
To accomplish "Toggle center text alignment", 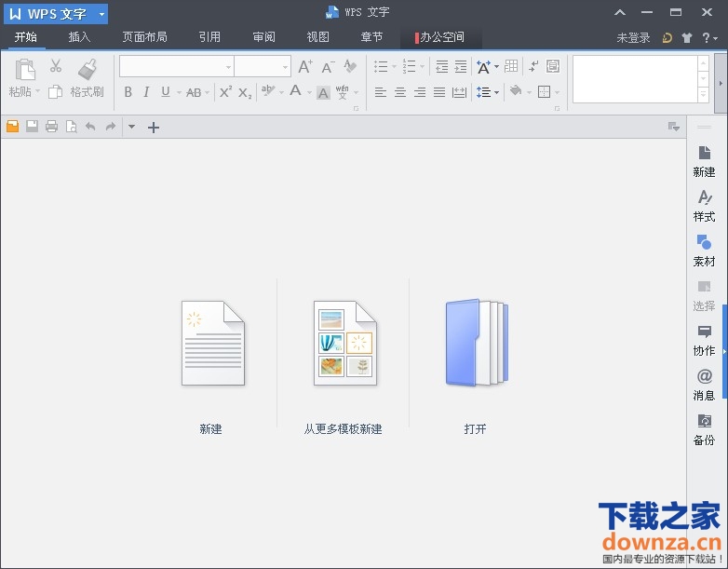I will tap(400, 92).
